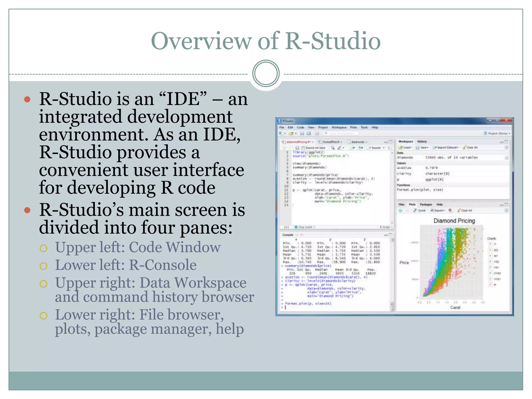Click the find/replace magnifier icon in editor
Screen dimensions: 532x399
click(x=333, y=148)
